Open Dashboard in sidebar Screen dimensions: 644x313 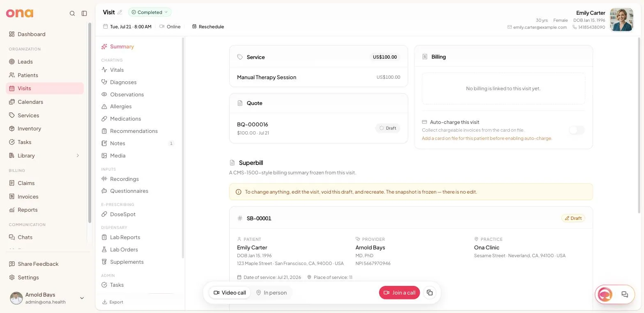45,34
